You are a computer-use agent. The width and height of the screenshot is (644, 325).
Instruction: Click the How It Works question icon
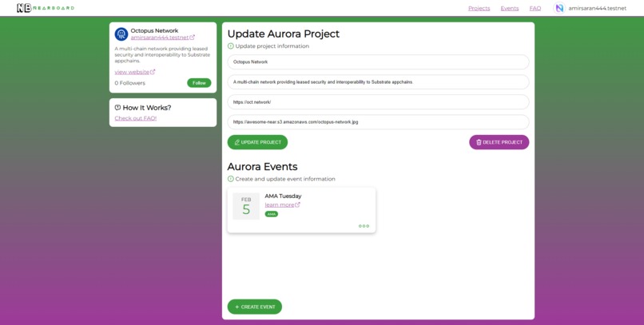pyautogui.click(x=117, y=108)
